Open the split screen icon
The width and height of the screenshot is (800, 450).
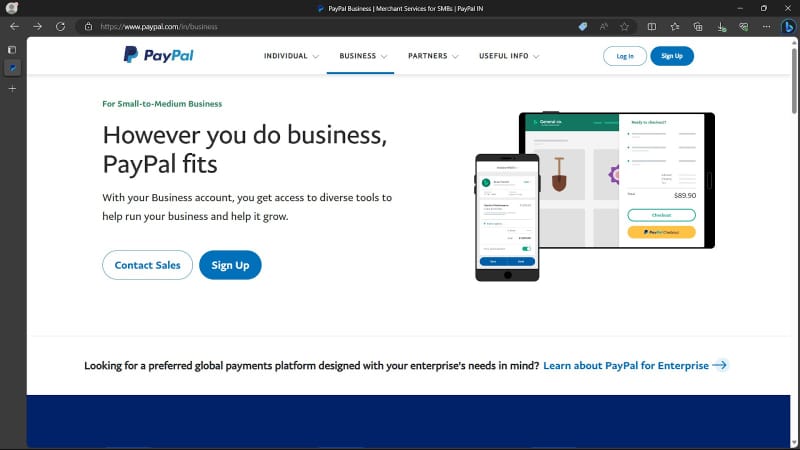pos(652,27)
